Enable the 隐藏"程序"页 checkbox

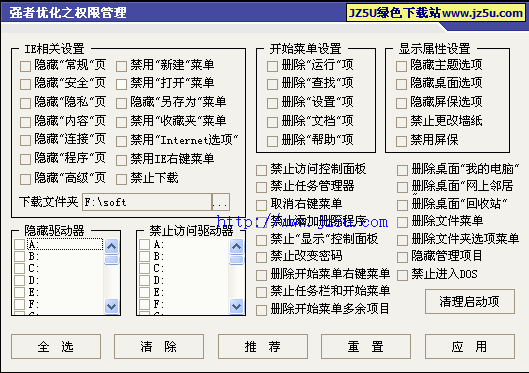[25, 159]
